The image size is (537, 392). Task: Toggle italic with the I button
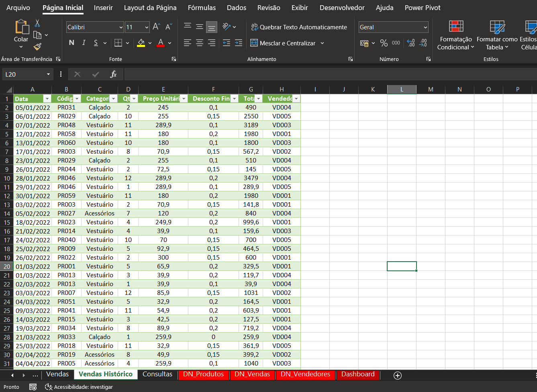point(84,43)
